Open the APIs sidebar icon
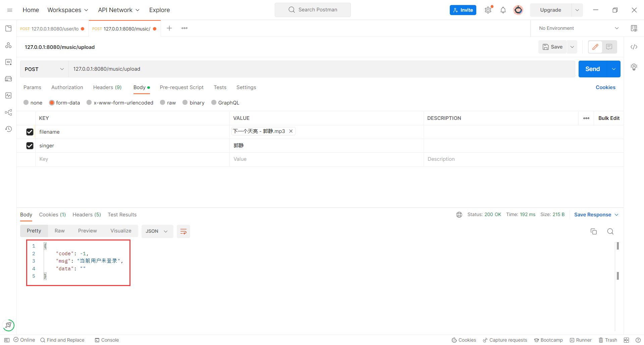Image resolution: width=644 pixels, height=345 pixels. [x=8, y=45]
